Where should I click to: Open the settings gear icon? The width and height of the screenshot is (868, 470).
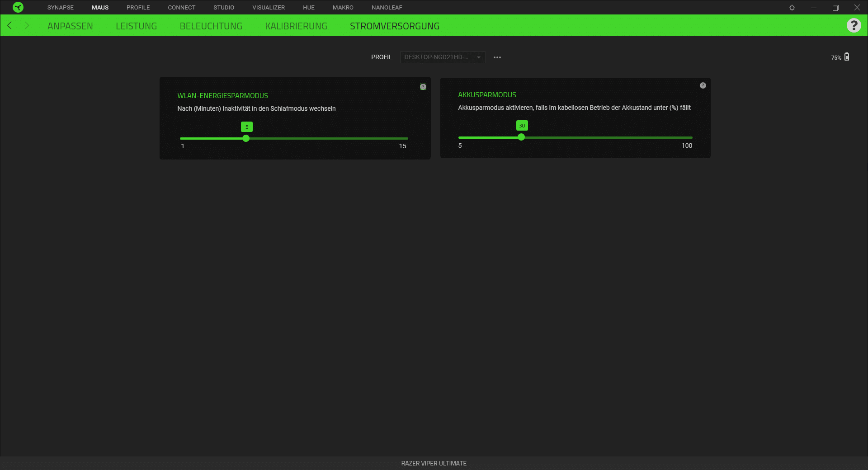pyautogui.click(x=792, y=8)
